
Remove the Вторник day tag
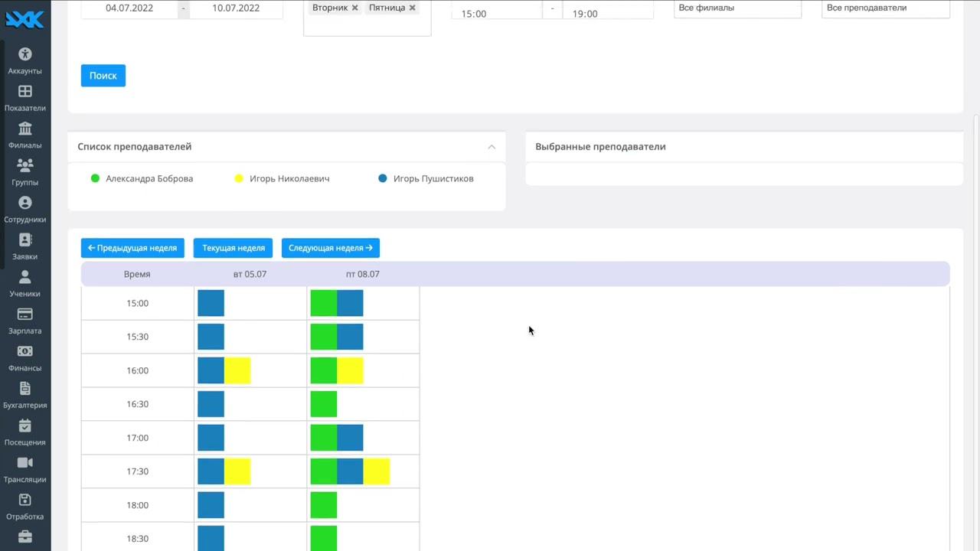pos(354,8)
